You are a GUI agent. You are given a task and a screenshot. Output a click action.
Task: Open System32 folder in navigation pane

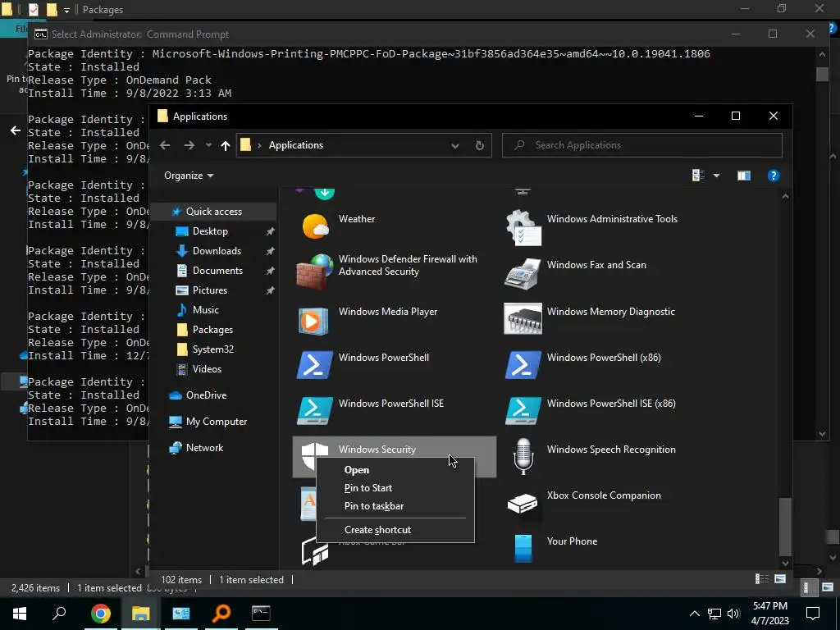click(x=214, y=349)
